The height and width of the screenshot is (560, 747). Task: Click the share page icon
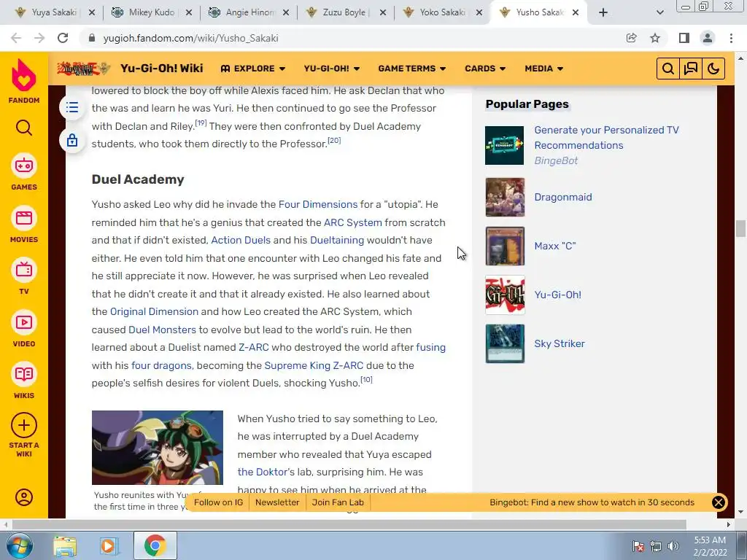point(631,38)
